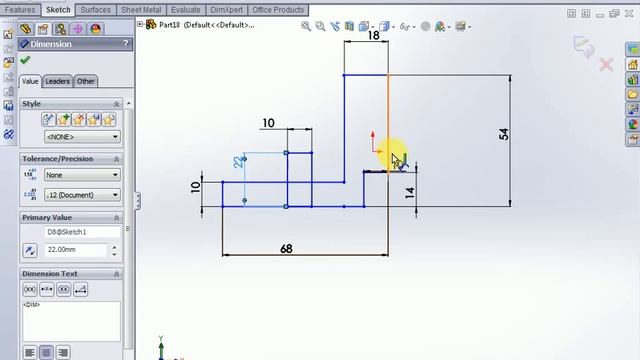Click the Apply Scene icon
The height and width of the screenshot is (360, 640).
440,27
